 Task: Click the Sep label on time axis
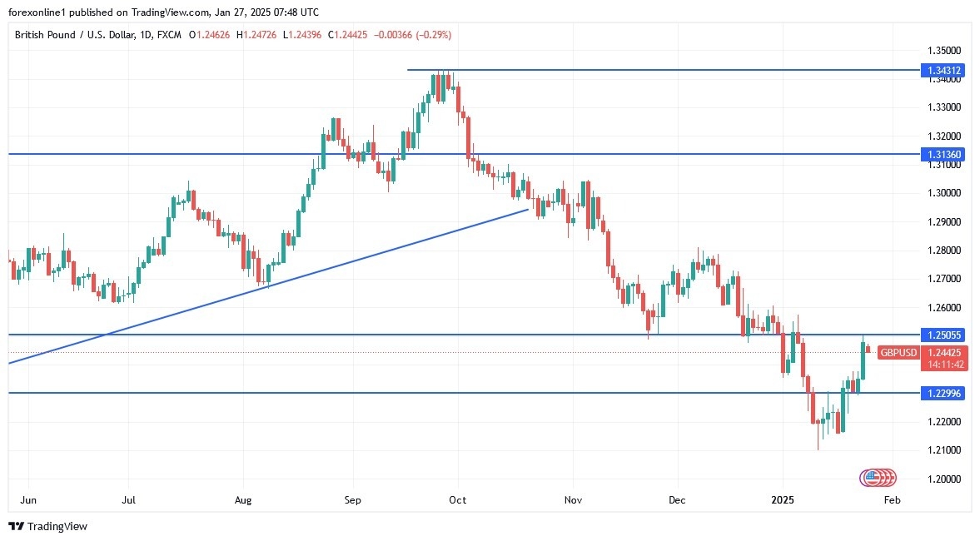point(353,500)
